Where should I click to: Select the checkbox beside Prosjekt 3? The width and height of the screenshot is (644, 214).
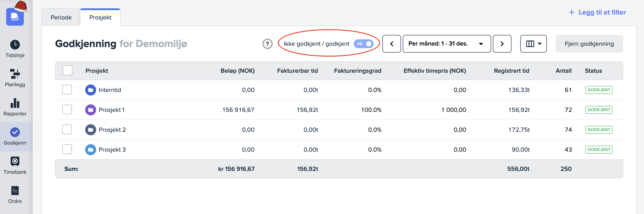pos(67,149)
